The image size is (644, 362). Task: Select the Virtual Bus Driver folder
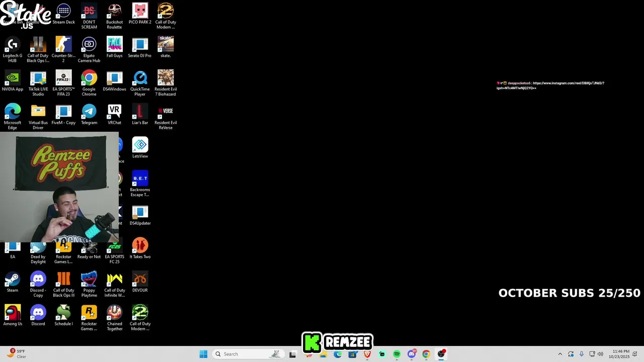(38, 117)
